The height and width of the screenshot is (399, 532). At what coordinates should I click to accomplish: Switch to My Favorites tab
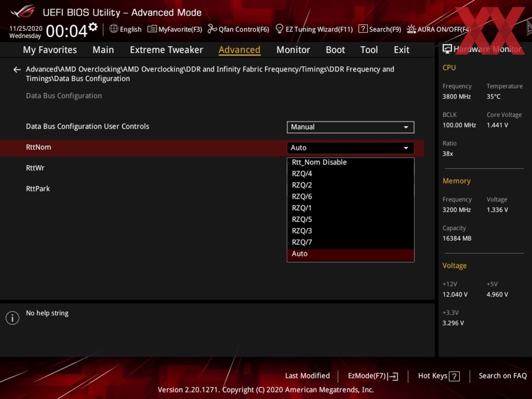pos(50,50)
